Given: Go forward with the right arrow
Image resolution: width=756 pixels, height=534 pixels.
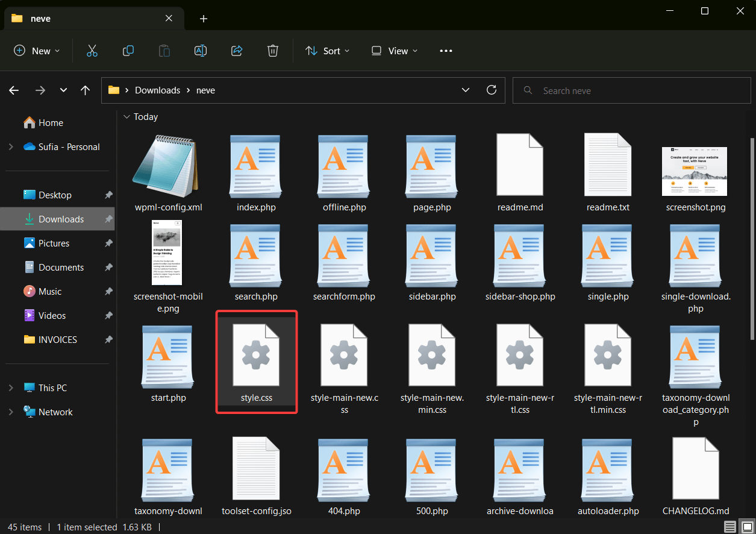Looking at the screenshot, I should click(40, 90).
